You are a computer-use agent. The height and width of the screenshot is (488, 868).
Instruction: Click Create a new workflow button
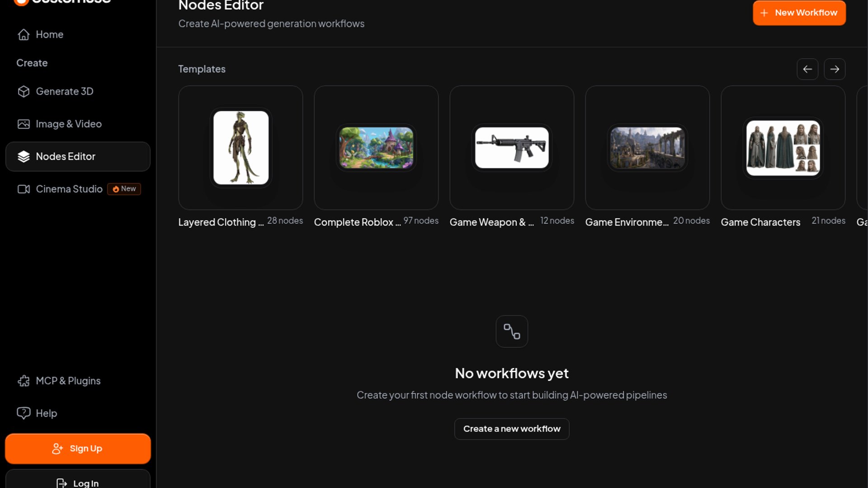(x=512, y=429)
